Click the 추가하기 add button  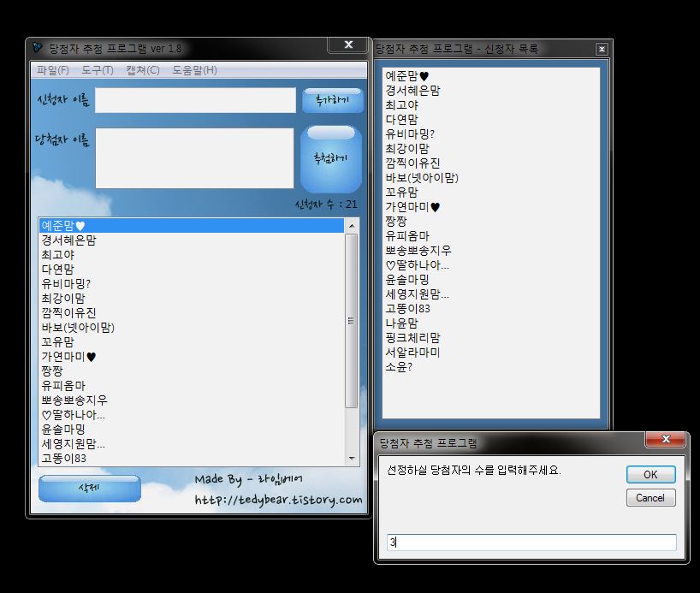point(332,100)
